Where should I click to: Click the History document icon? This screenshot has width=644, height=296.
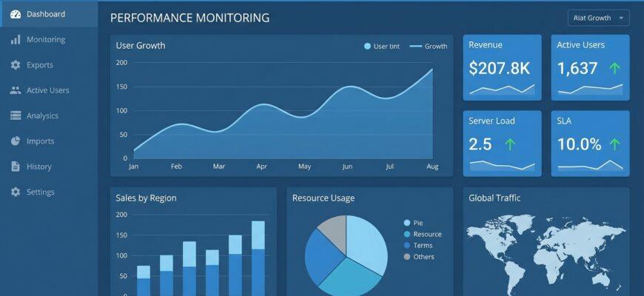point(16,166)
